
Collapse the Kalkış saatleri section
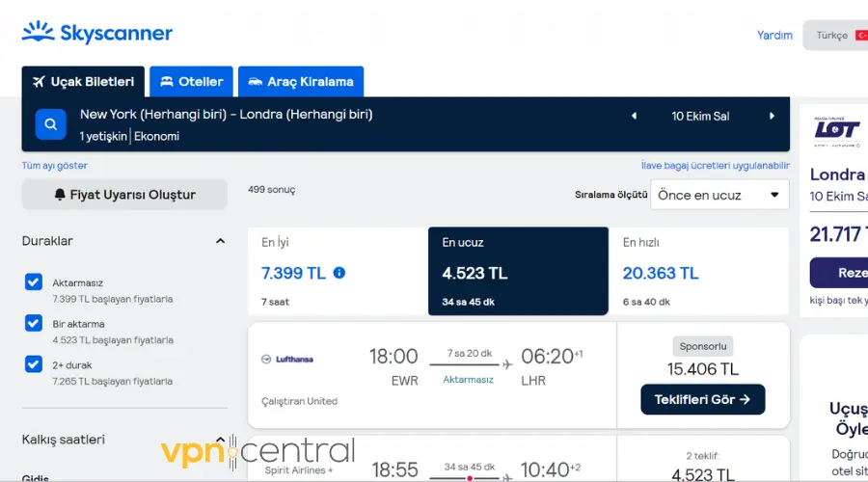coord(220,440)
